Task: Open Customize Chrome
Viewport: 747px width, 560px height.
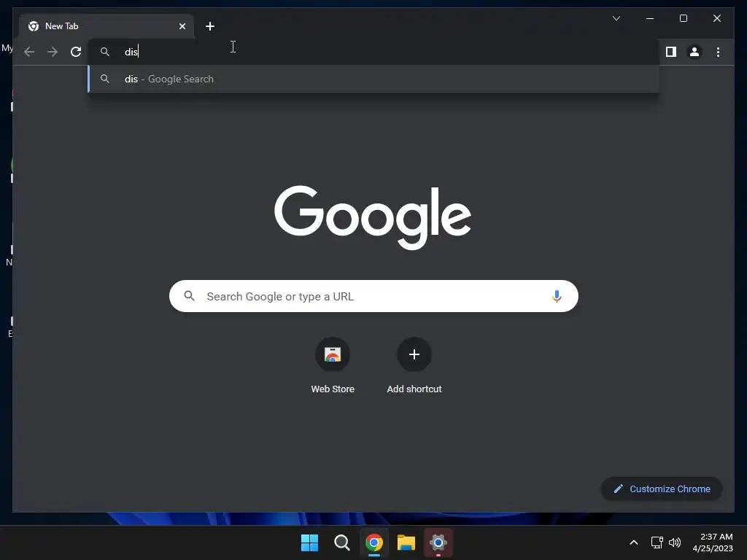Action: [662, 489]
